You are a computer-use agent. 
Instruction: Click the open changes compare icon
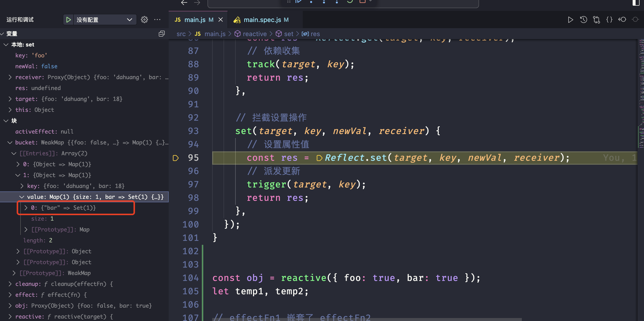596,20
